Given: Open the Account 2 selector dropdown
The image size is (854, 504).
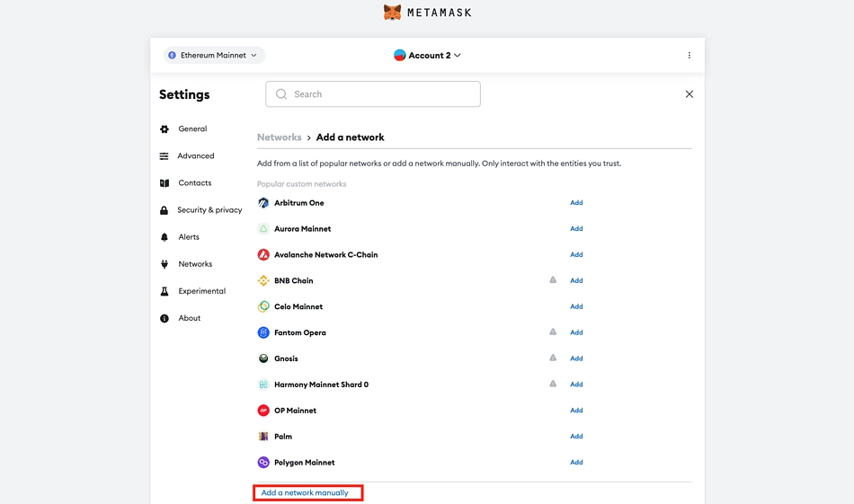Looking at the screenshot, I should [428, 55].
